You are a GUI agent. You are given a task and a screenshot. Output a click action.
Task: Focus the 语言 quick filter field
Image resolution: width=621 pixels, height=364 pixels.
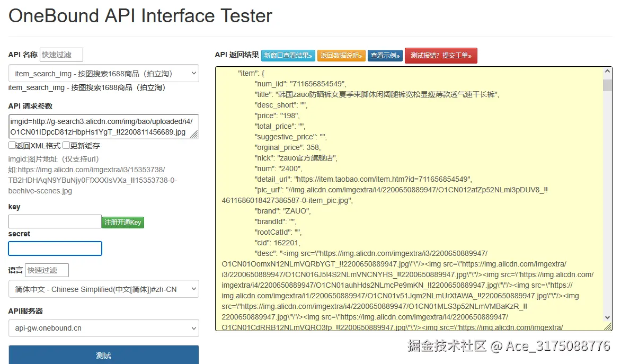(x=47, y=270)
